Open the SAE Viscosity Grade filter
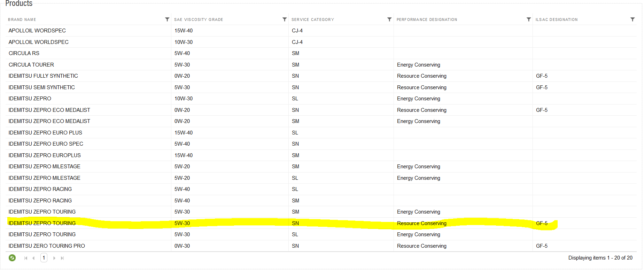The height and width of the screenshot is (270, 644). click(x=285, y=20)
